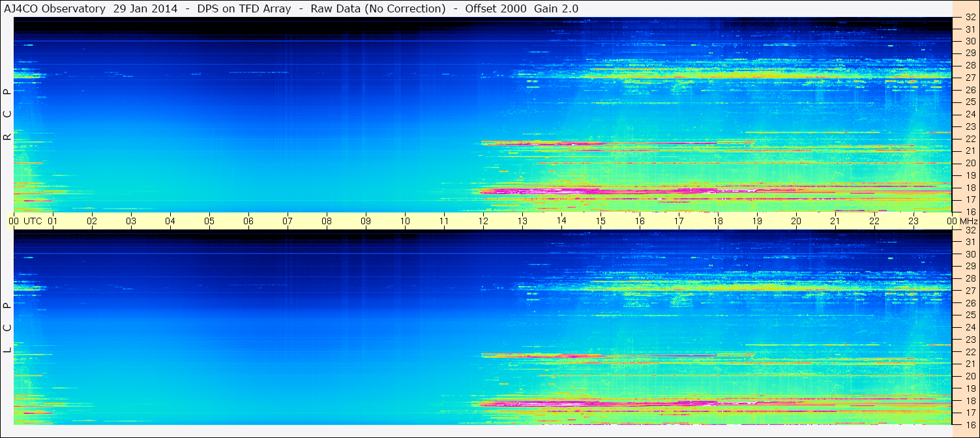Click the vertical LCP panel label
This screenshot has height=438, width=980.
7,328
